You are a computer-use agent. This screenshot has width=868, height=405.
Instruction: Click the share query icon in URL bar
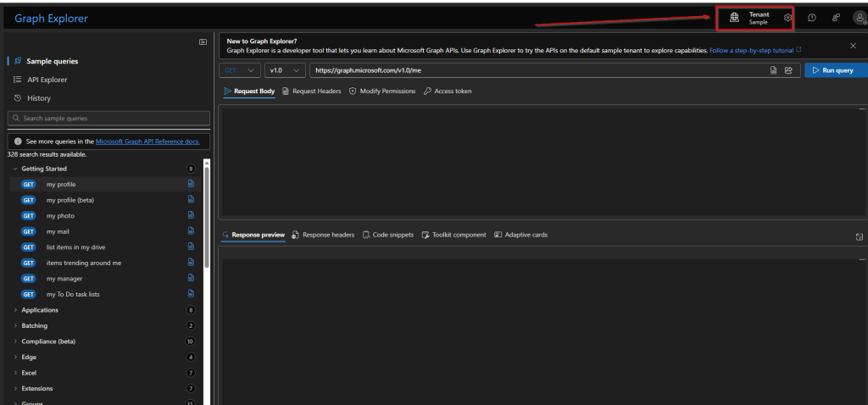(788, 70)
